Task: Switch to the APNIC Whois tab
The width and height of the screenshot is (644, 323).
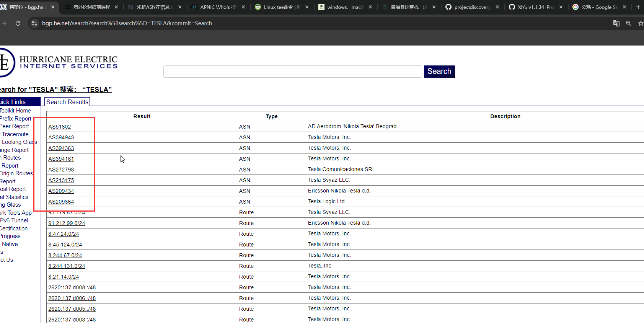Action: click(x=218, y=7)
